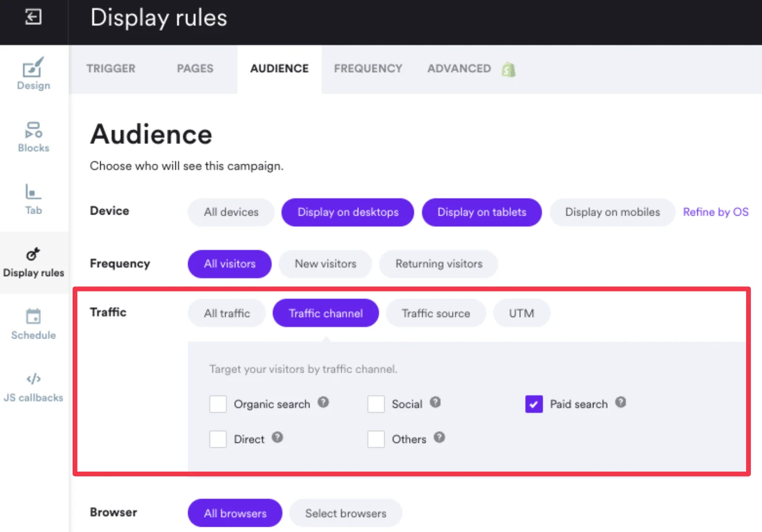This screenshot has width=762, height=532.
Task: Click help icon beside Paid search
Action: (x=621, y=403)
